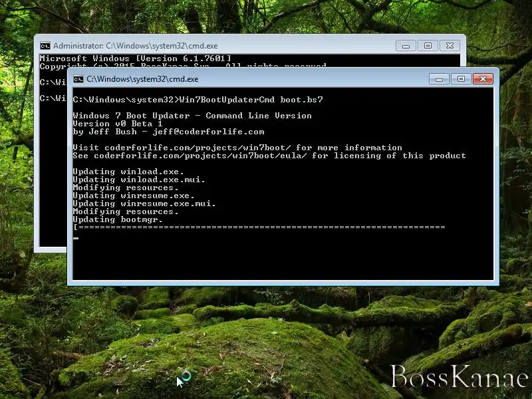Click the 'Visit coderforlife.com/projects/win7boot/' line
The width and height of the screenshot is (532, 399).
(x=237, y=148)
